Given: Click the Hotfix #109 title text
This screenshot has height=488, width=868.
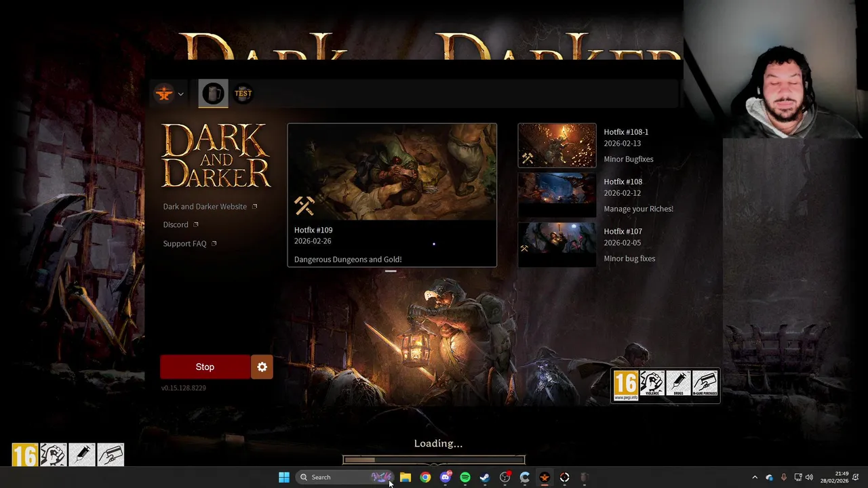Looking at the screenshot, I should [x=313, y=230].
